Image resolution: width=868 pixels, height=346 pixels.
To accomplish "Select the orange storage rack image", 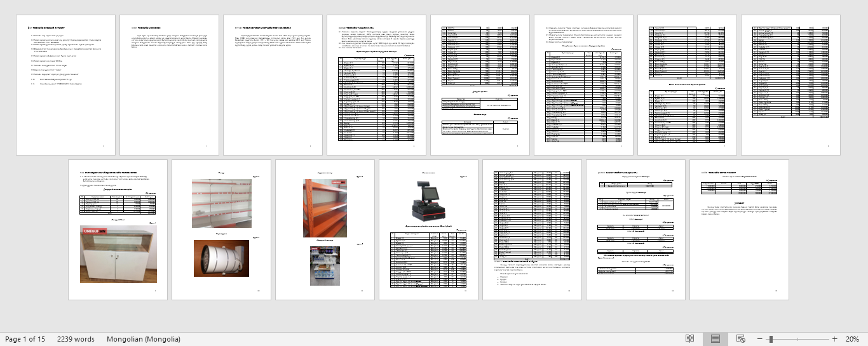I will (325, 208).
